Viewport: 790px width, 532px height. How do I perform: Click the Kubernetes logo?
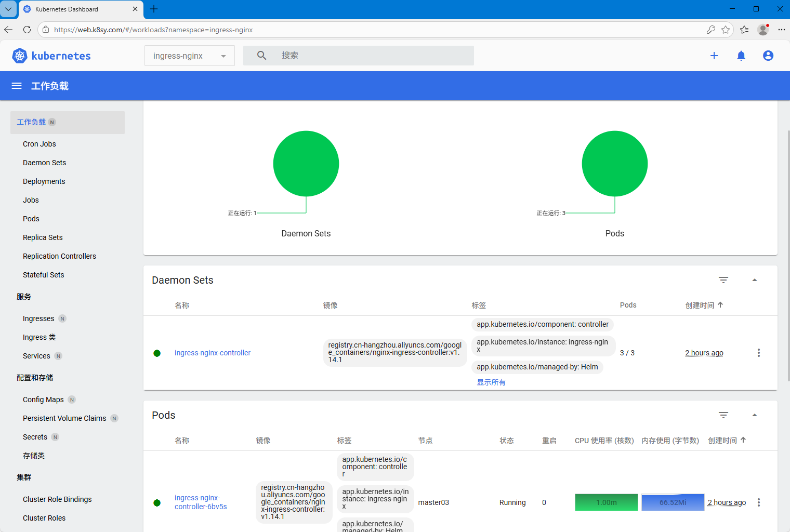51,56
